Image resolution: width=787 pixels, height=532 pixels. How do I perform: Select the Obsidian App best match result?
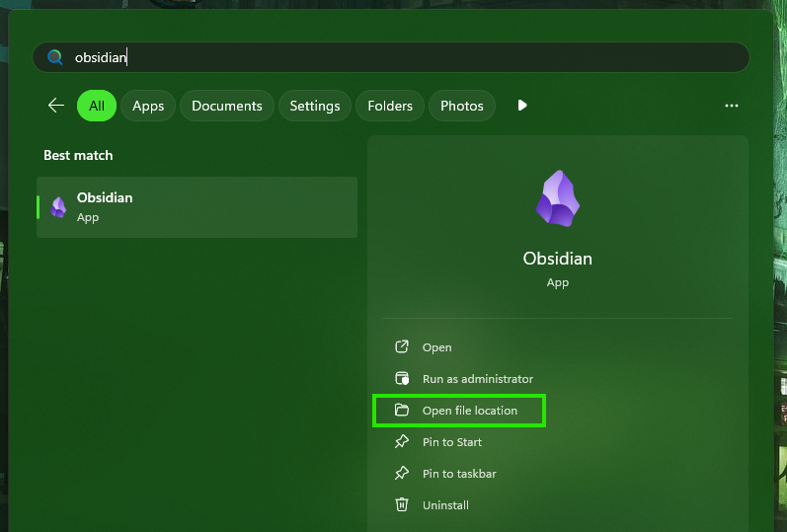pyautogui.click(x=197, y=206)
